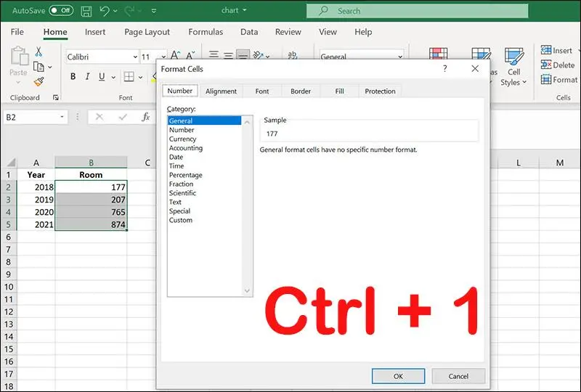
Task: Click the Format Painter brush icon
Action: click(x=39, y=81)
